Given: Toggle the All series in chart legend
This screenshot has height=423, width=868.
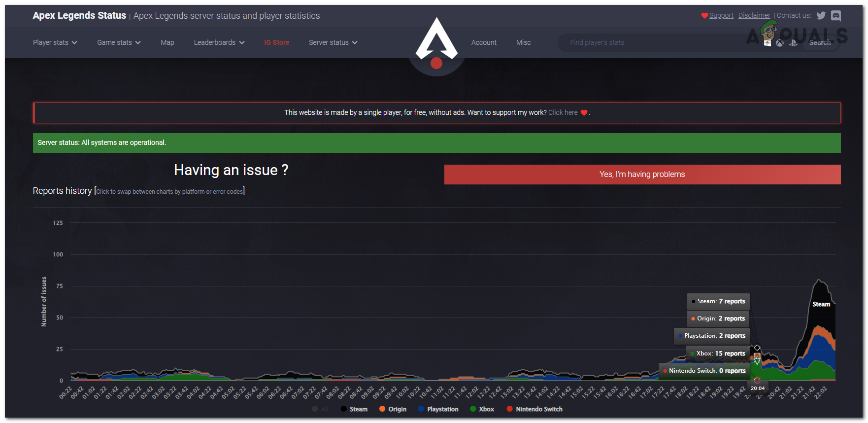Looking at the screenshot, I should 320,409.
